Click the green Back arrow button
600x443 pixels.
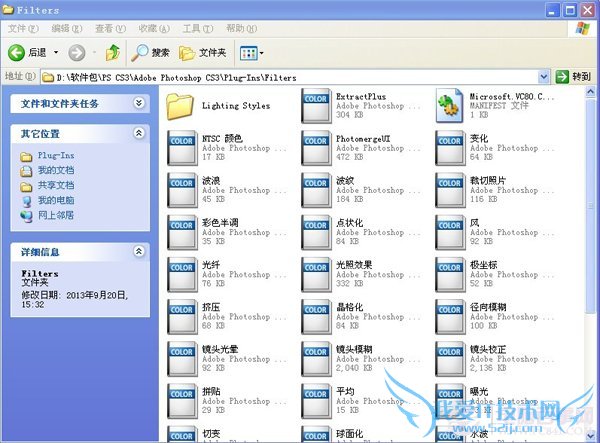point(16,53)
